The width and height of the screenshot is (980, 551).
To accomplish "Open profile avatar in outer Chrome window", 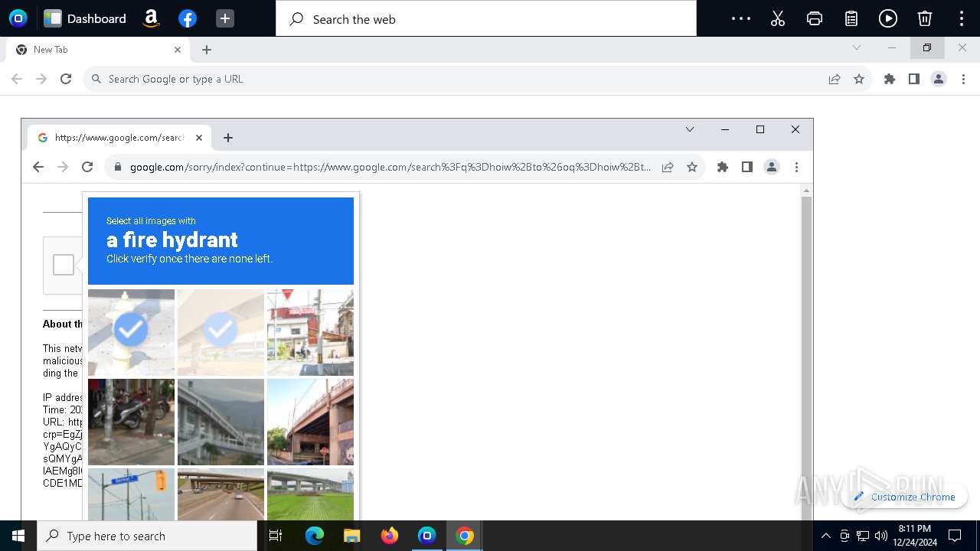I will pyautogui.click(x=939, y=79).
